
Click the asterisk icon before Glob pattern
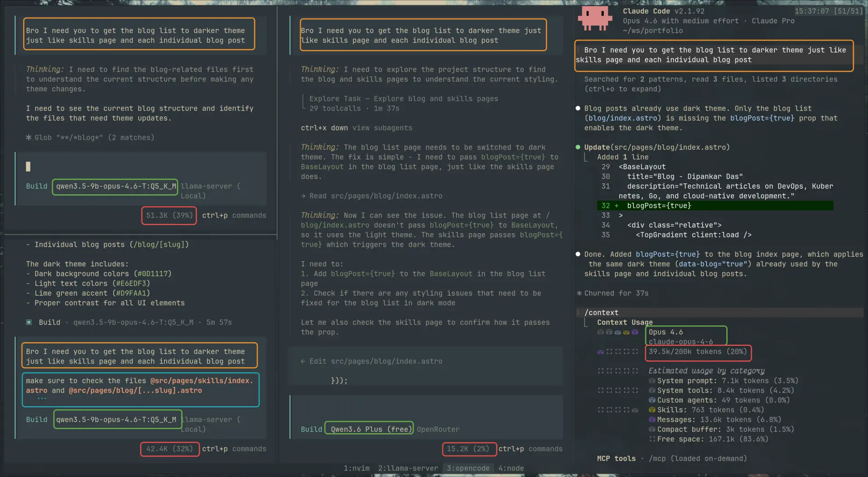[x=28, y=137]
